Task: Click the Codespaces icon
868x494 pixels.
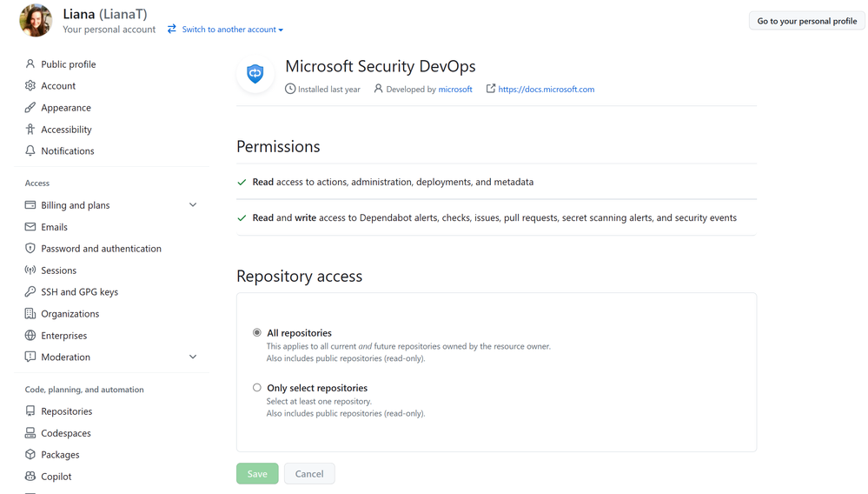Action: click(30, 432)
